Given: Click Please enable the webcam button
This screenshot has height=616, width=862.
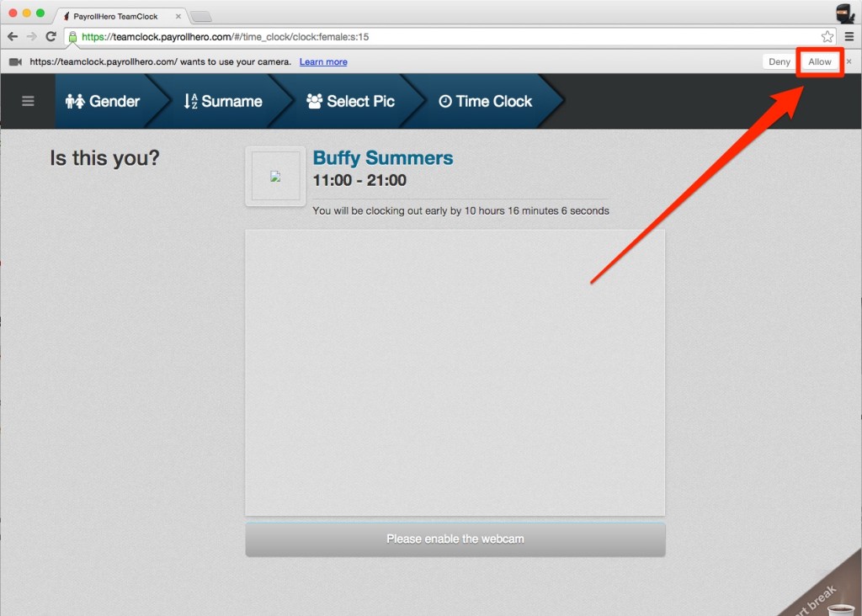Looking at the screenshot, I should point(455,539).
